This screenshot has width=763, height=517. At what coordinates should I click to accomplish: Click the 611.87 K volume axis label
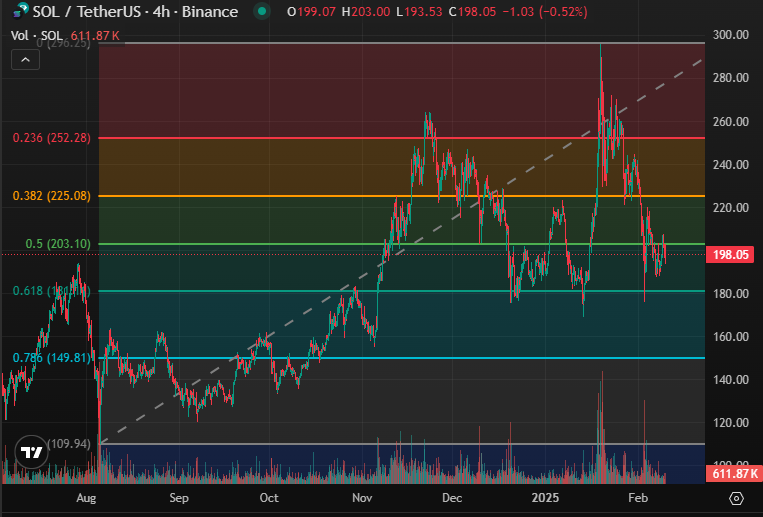(x=733, y=473)
